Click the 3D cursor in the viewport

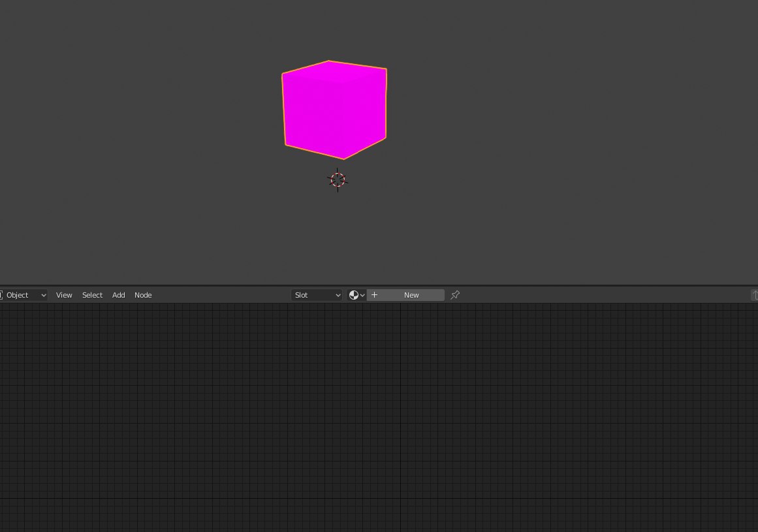click(x=338, y=180)
